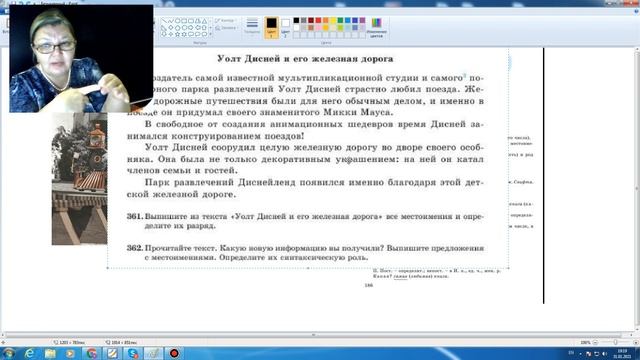Select the Six-point star shape
The image size is (640, 360).
click(x=184, y=34)
